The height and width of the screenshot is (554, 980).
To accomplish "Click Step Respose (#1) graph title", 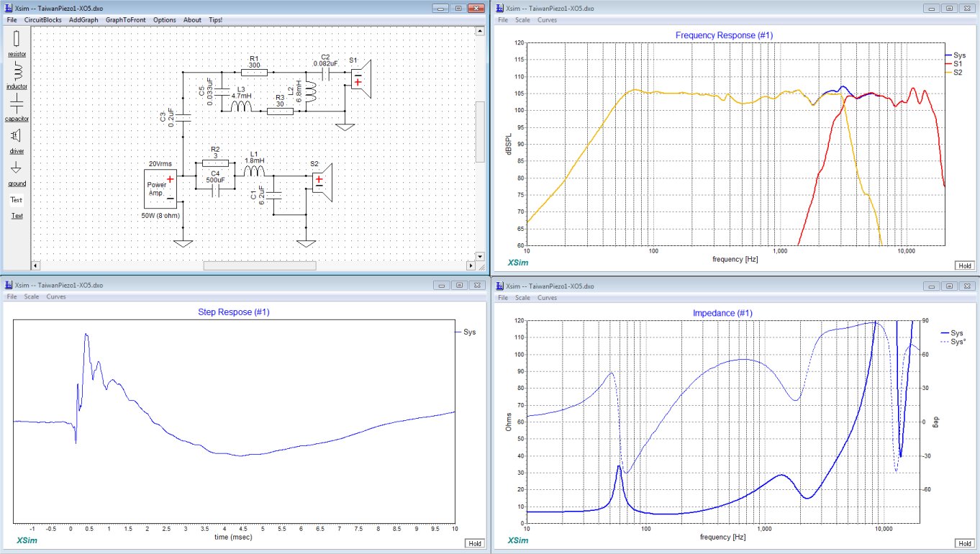I will click(233, 312).
